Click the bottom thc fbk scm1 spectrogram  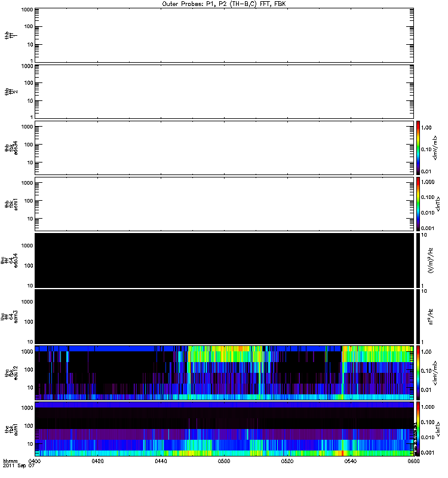(224, 428)
